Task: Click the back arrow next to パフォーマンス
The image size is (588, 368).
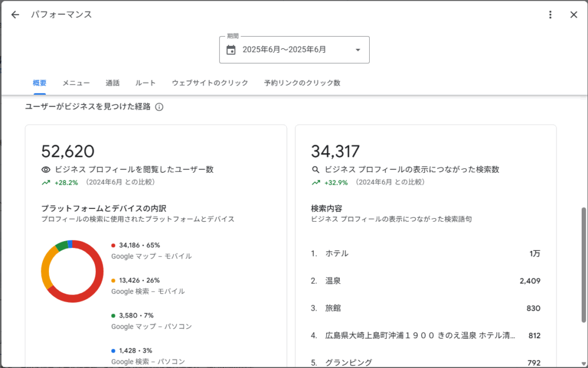Action: 15,15
